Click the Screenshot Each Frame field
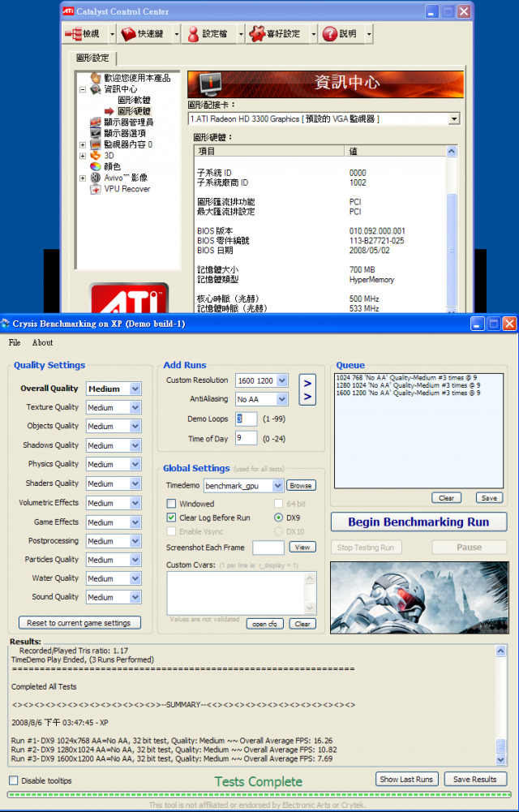This screenshot has width=519, height=812. tap(268, 548)
